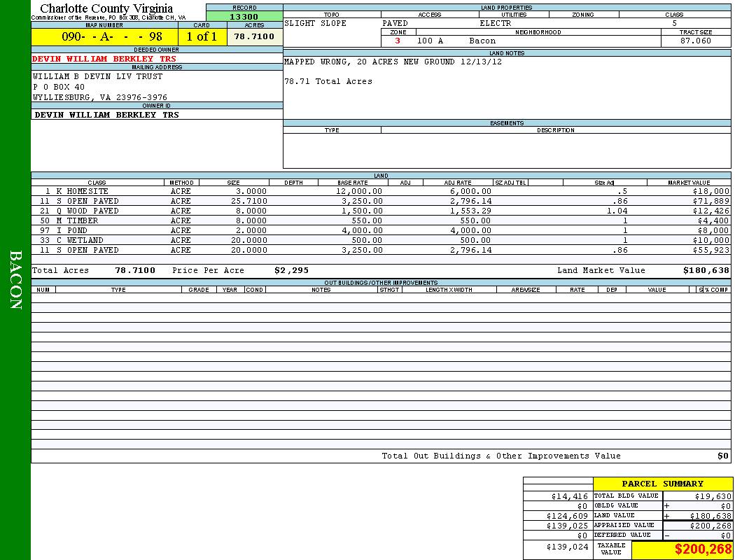Viewport: 735px width, 560px height.
Task: Click the green BACON sidebar label
Action: tap(15, 280)
